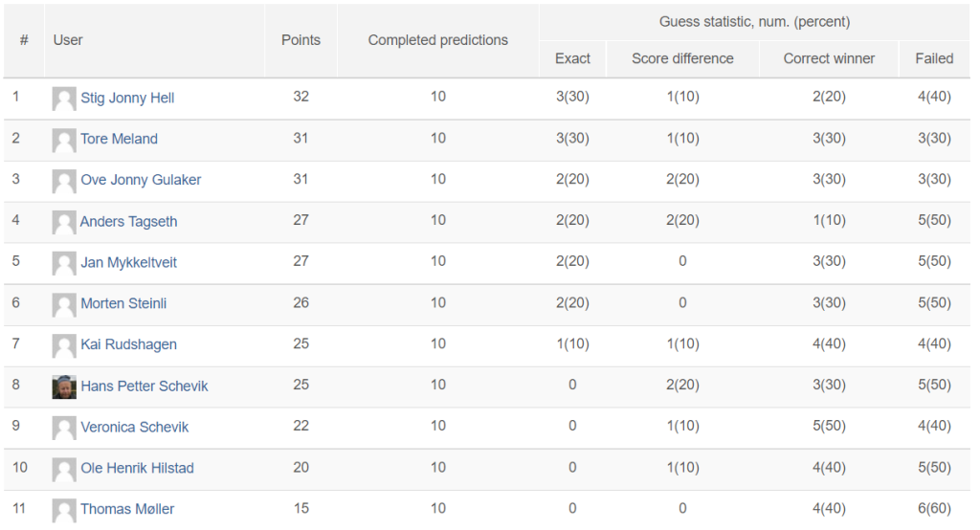Click Kai Rudshagen's avatar icon
This screenshot has height=530, width=980.
64,345
